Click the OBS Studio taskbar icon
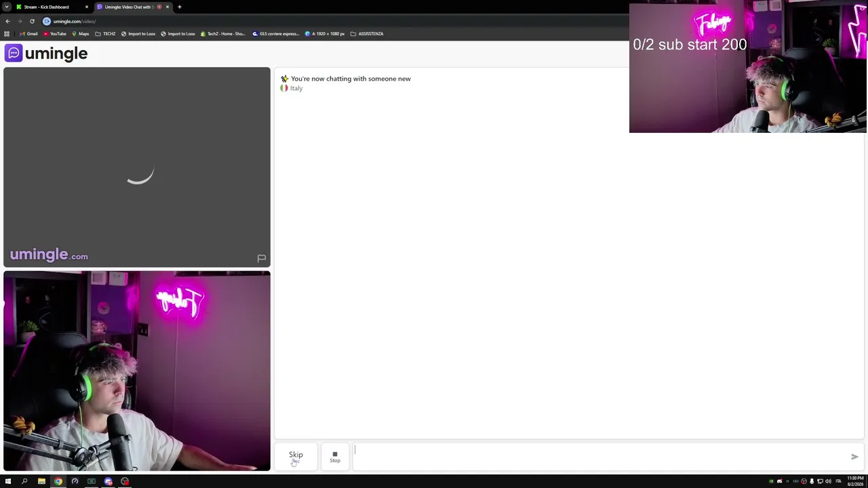Image resolution: width=868 pixels, height=488 pixels. tap(125, 481)
